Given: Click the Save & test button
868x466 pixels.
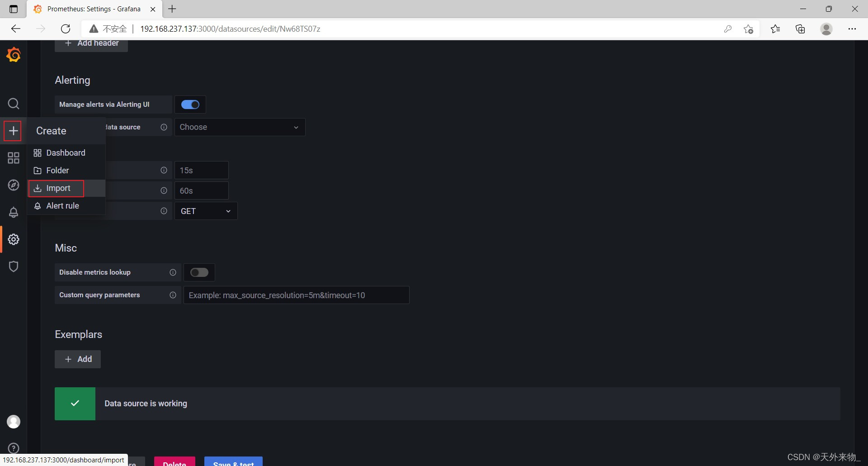Looking at the screenshot, I should coord(233,461).
